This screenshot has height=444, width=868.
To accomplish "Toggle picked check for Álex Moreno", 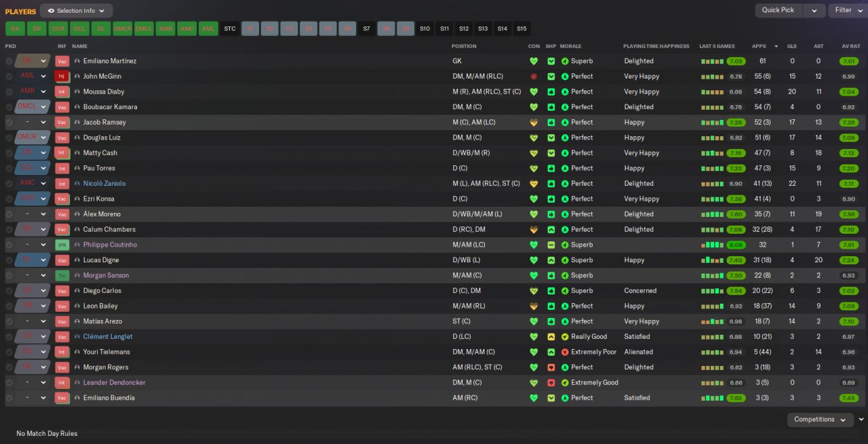I will pos(9,214).
